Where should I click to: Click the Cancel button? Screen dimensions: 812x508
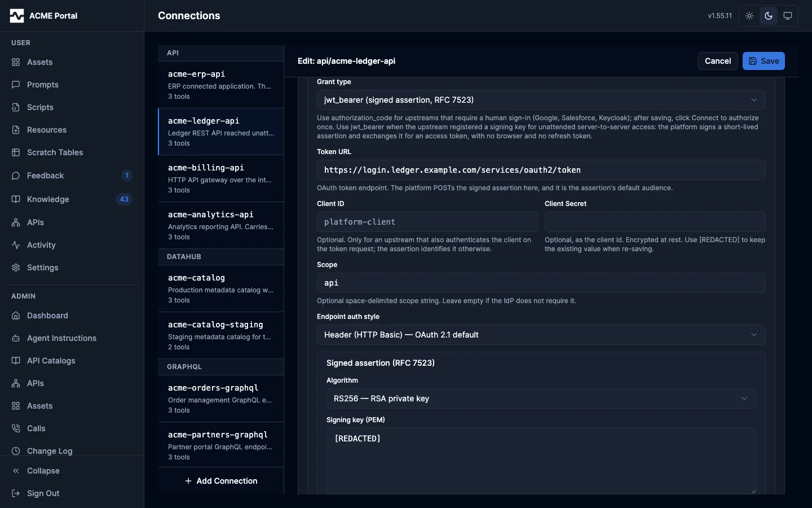pyautogui.click(x=718, y=61)
